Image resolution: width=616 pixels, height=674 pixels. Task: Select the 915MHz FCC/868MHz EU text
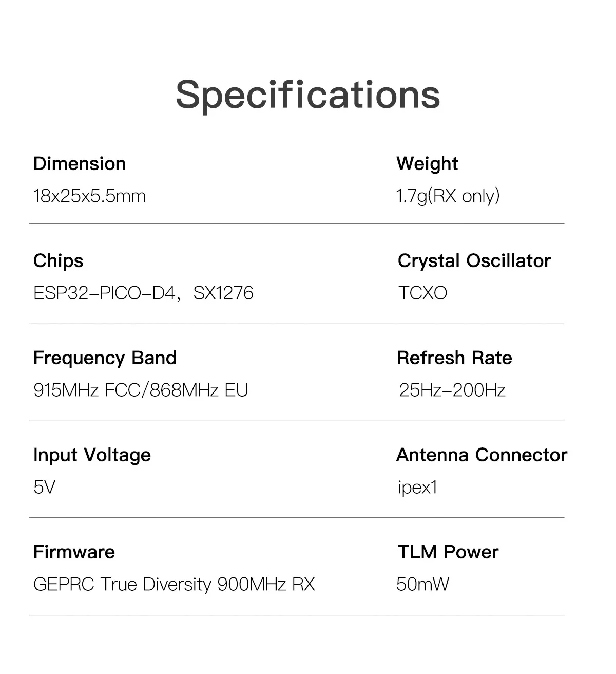click(141, 390)
